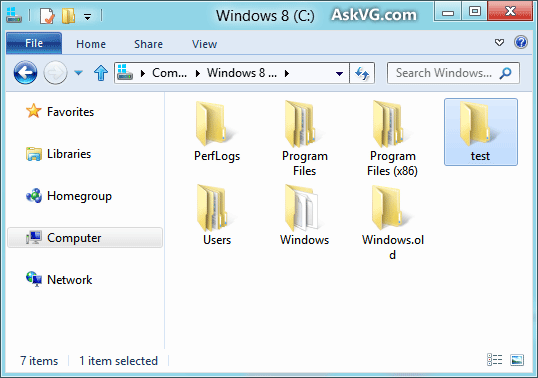Open the File tab
This screenshot has height=378, width=538.
[34, 43]
